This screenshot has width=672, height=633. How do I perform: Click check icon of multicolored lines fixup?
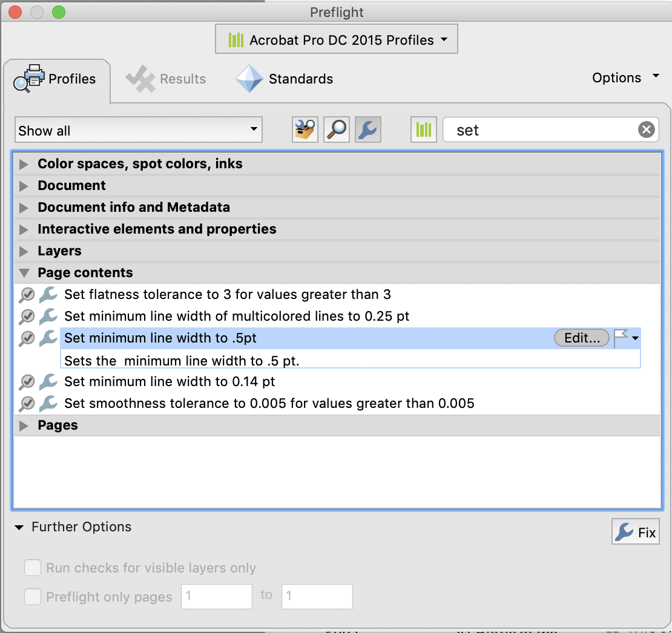pos(27,316)
